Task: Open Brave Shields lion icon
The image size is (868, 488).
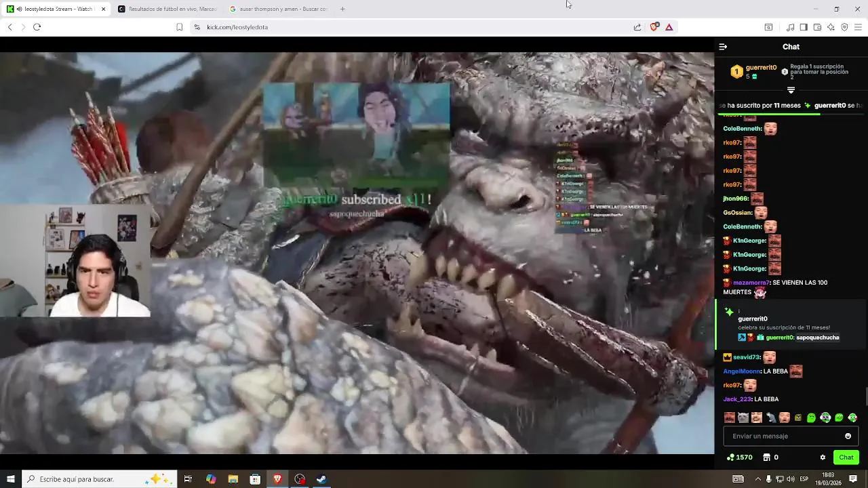Action: tap(654, 27)
